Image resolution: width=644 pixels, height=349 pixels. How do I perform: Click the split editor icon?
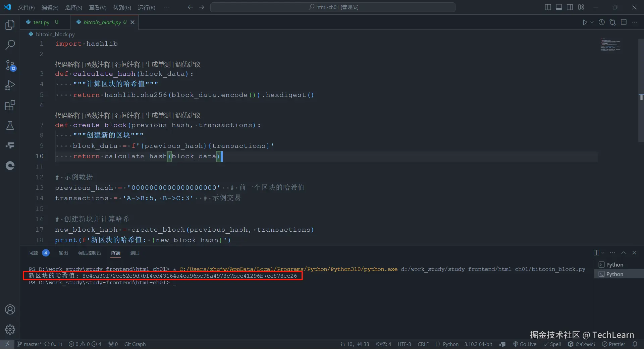tap(624, 22)
